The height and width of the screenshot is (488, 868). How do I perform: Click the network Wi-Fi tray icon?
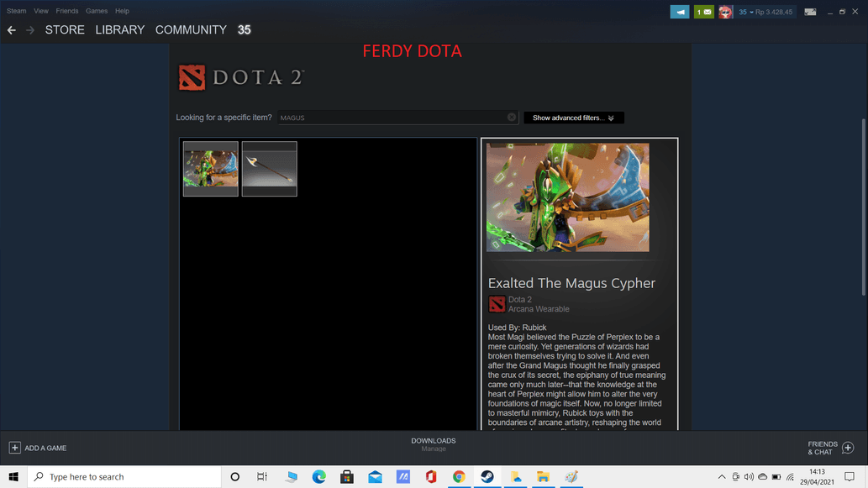pos(790,476)
